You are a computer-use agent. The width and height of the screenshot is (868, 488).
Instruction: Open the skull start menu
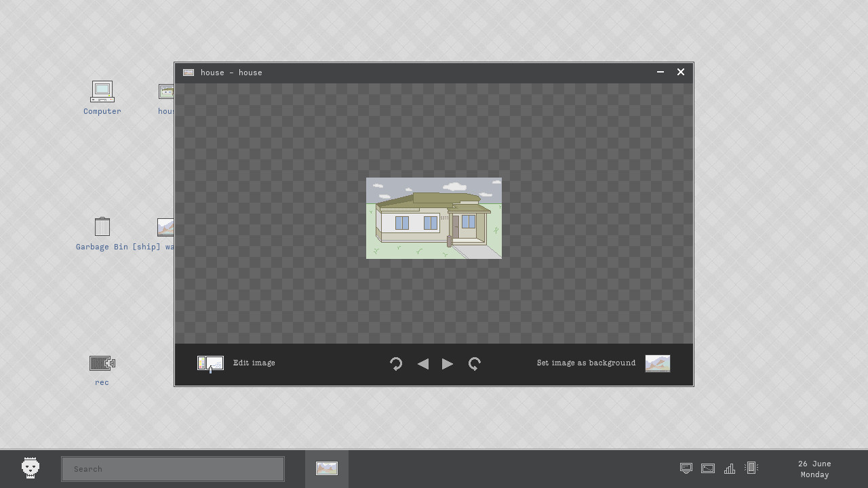(31, 468)
